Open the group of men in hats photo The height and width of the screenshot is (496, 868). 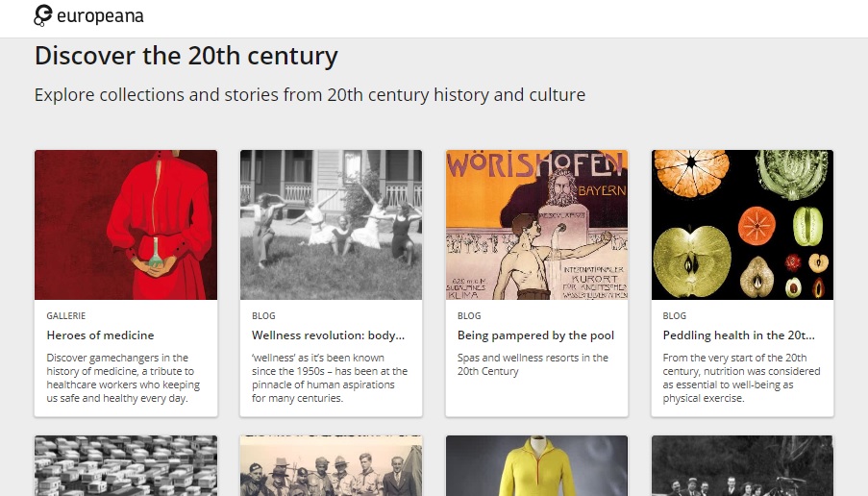[x=331, y=465]
